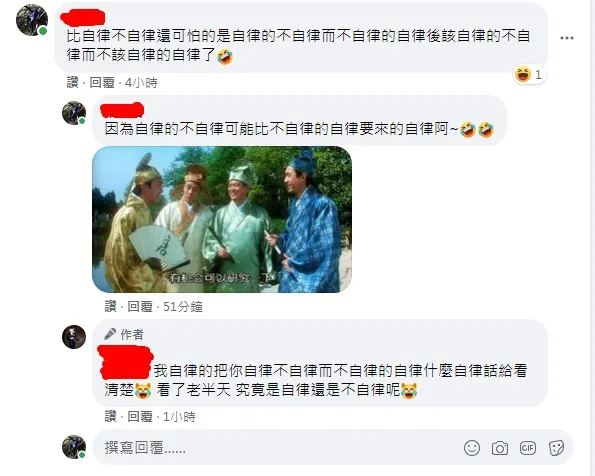Viewport: 595px width, 476px height.
Task: Like the reply posted 51分鐘 ago
Action: click(110, 306)
